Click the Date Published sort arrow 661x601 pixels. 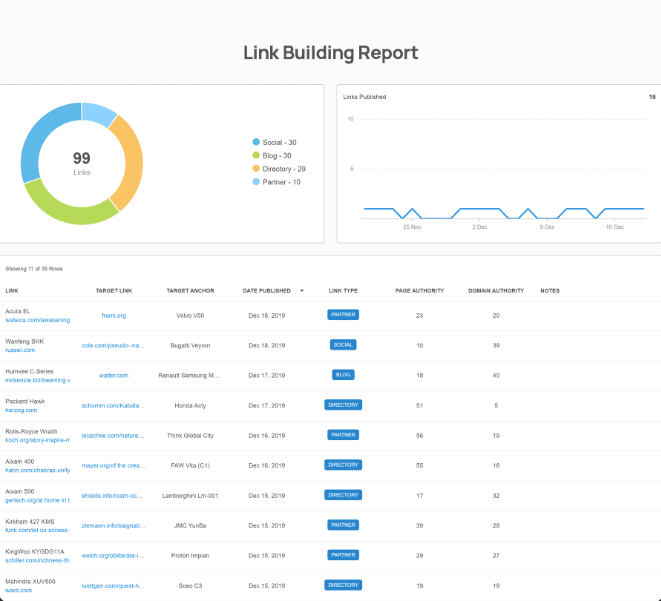pos(302,290)
